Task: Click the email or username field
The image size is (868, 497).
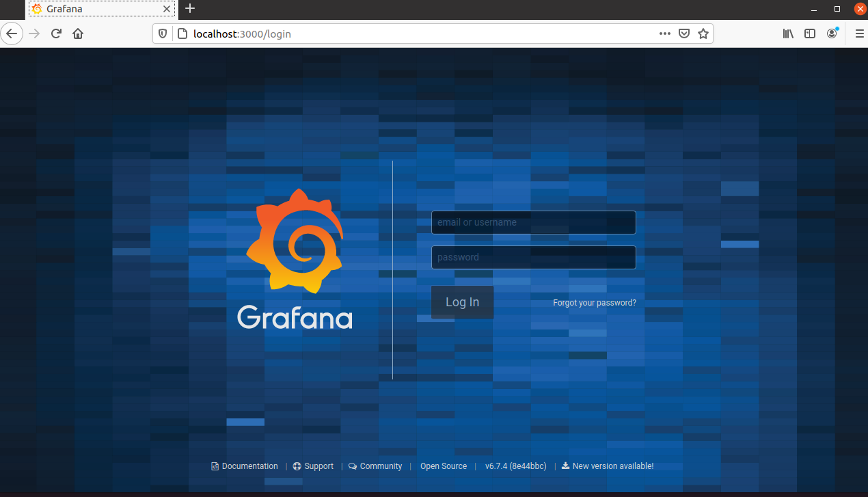Action: click(x=534, y=222)
